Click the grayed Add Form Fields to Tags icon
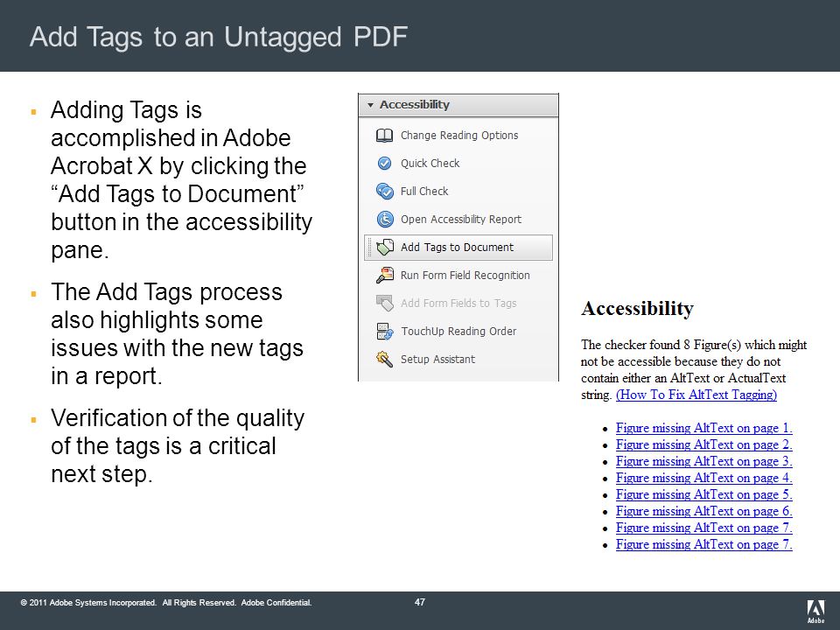 tap(385, 304)
